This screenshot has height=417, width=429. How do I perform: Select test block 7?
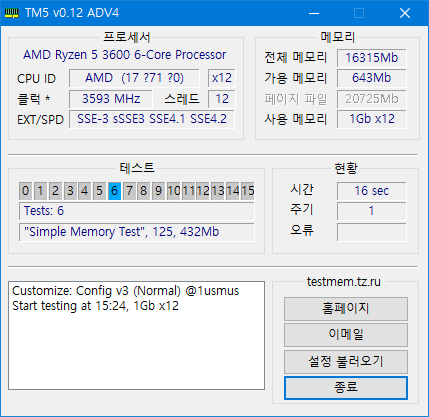point(129,191)
